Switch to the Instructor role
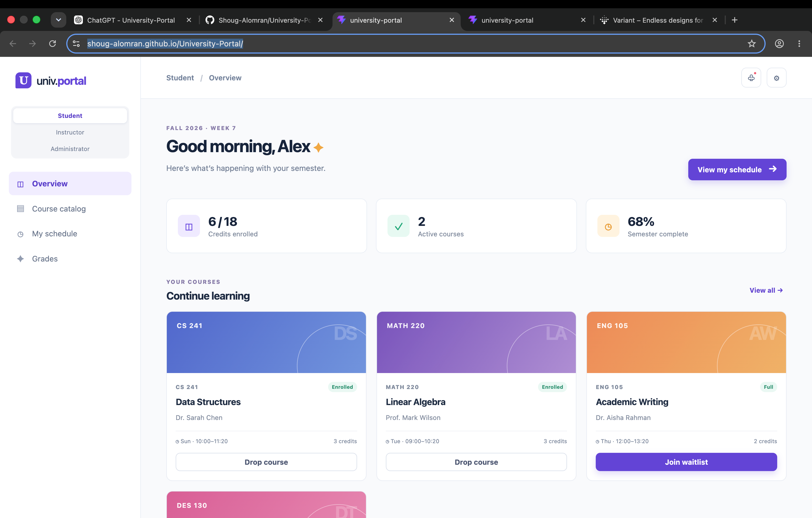The height and width of the screenshot is (518, 812). click(x=70, y=133)
